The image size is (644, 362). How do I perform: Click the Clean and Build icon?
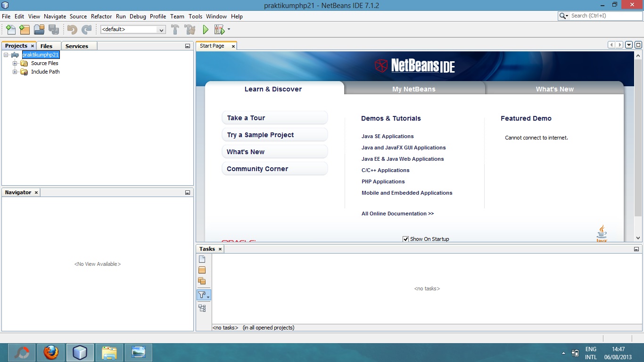tap(190, 30)
